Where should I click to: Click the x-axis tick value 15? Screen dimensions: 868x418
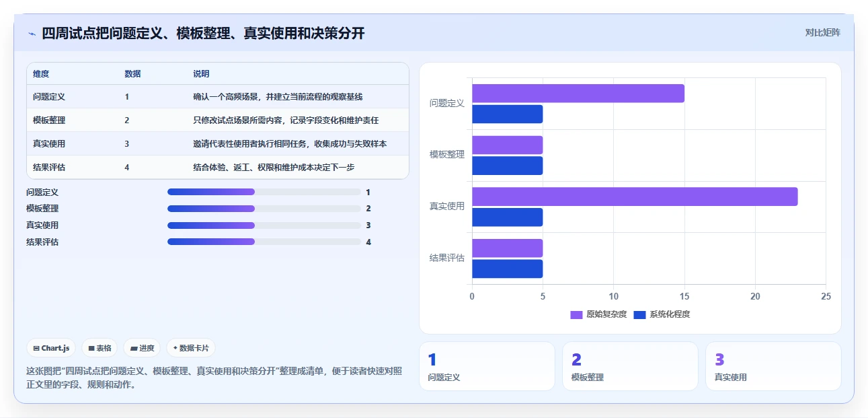684,296
